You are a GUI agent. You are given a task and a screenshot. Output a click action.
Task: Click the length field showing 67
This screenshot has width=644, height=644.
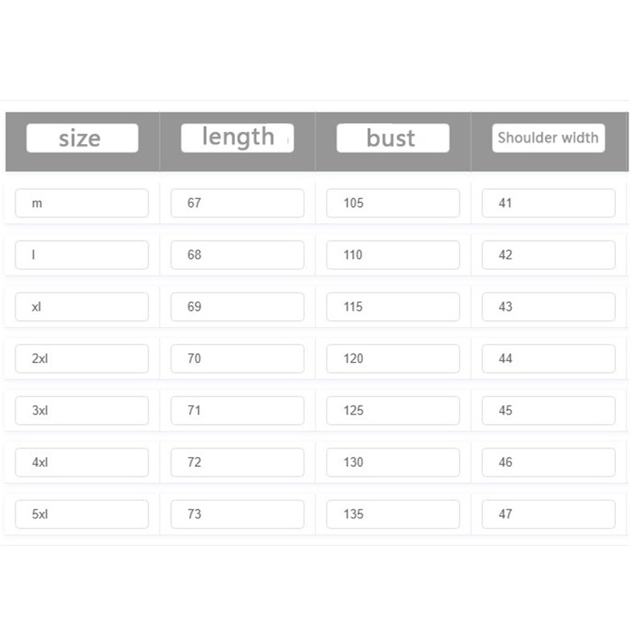[x=237, y=203]
